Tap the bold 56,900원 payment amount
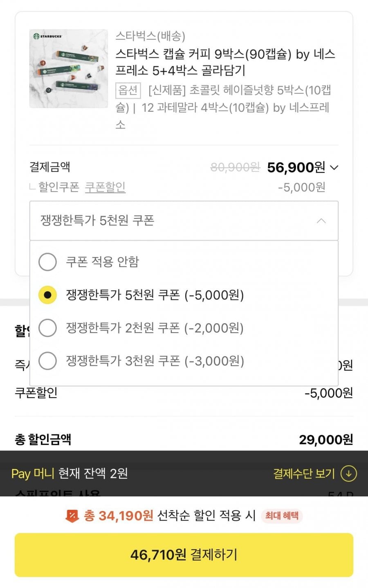The image size is (368, 588). [x=296, y=167]
